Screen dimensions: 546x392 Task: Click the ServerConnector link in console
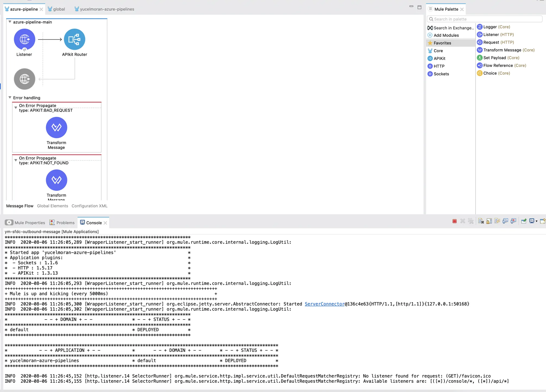[325, 304]
